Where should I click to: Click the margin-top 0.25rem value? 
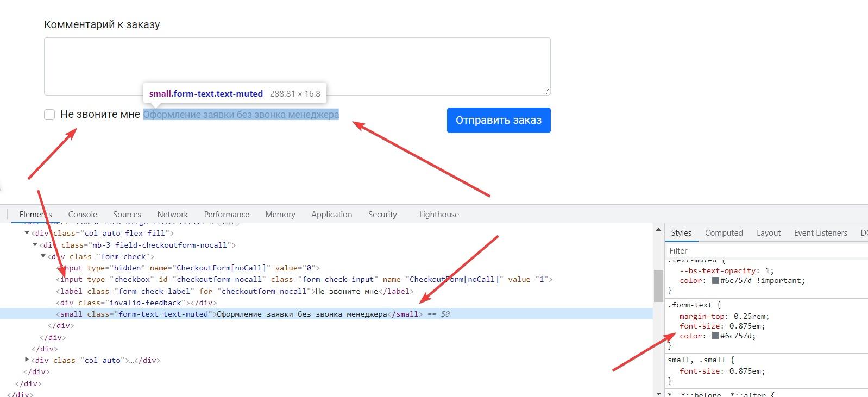[750, 316]
